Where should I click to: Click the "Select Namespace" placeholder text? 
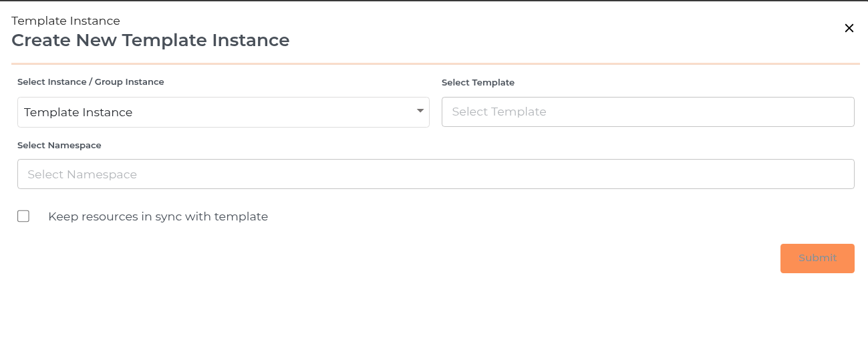[x=82, y=174]
